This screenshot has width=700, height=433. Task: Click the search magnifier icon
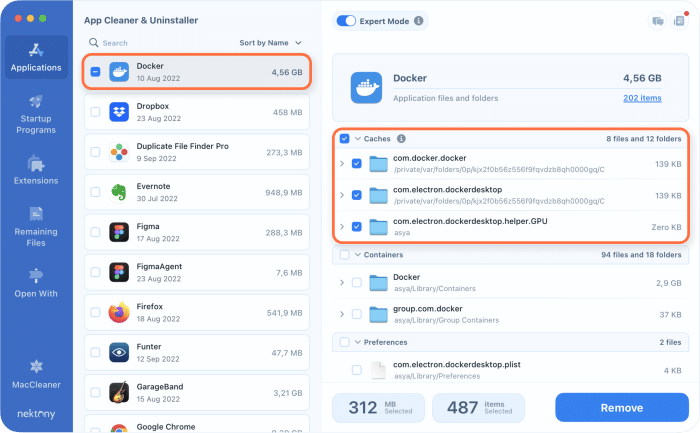click(94, 42)
